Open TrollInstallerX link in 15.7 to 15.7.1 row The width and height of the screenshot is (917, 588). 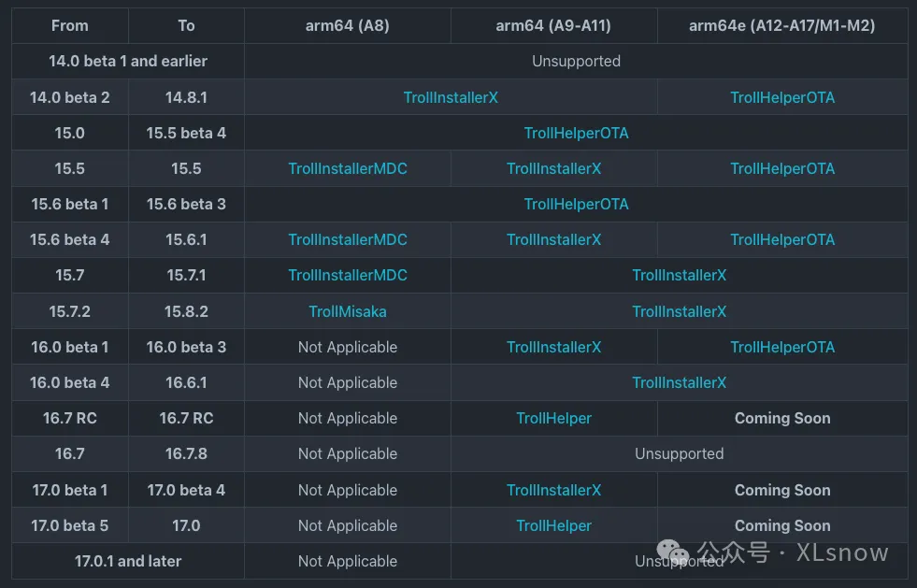click(x=679, y=275)
